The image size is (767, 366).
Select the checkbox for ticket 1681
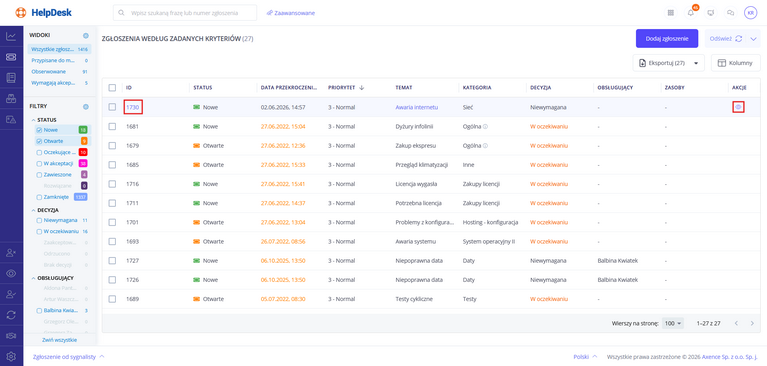112,126
